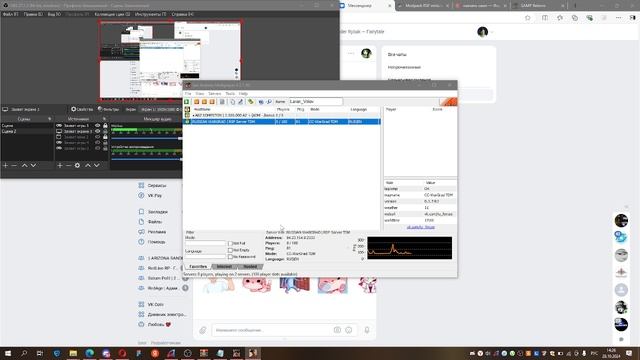Click the camera icon in VK message box
640x360 pixels.
point(337,330)
